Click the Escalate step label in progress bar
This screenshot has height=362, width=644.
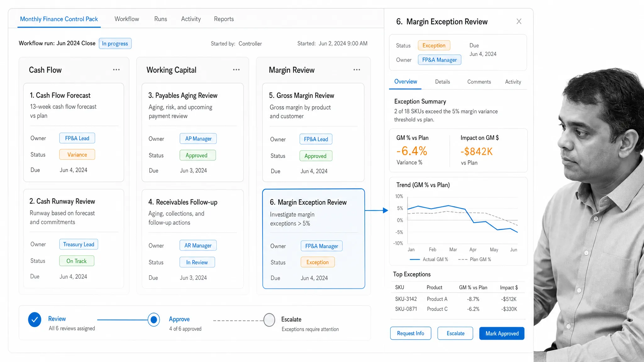pos(291,319)
